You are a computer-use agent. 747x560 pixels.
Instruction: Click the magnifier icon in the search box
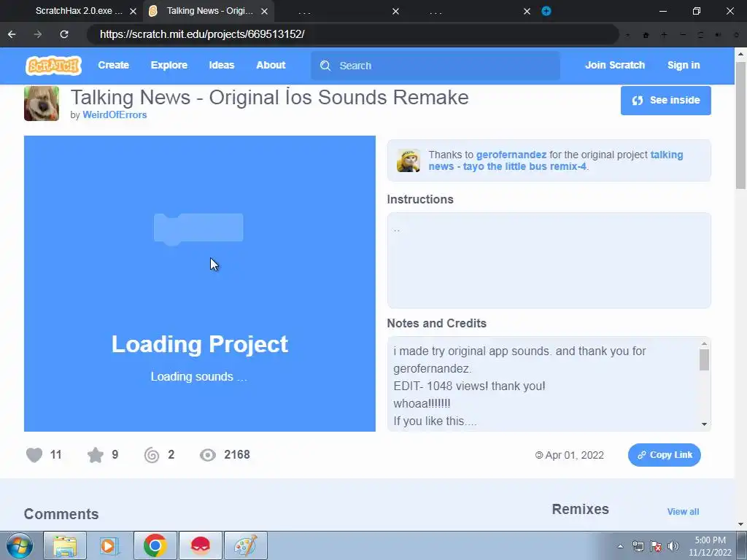click(x=325, y=66)
